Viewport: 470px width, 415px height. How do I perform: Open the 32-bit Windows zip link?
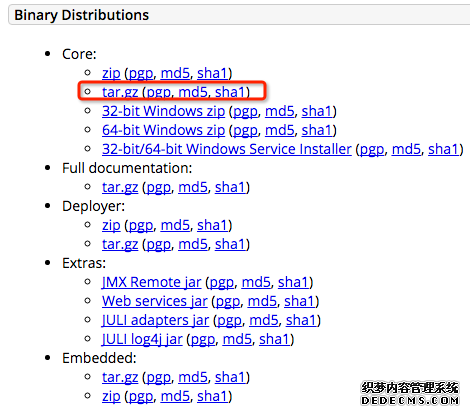point(163,111)
